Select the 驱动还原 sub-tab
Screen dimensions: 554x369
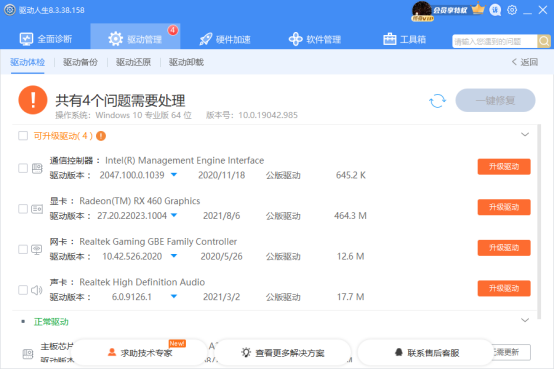(133, 62)
